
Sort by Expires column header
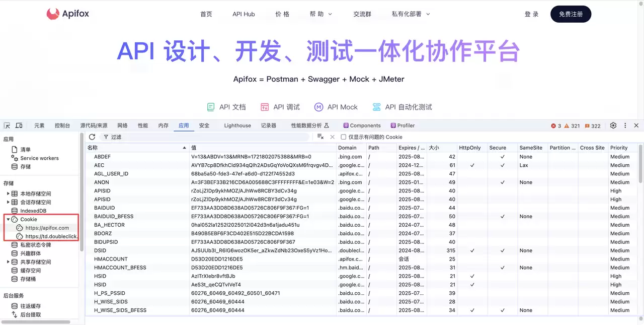[411, 148]
